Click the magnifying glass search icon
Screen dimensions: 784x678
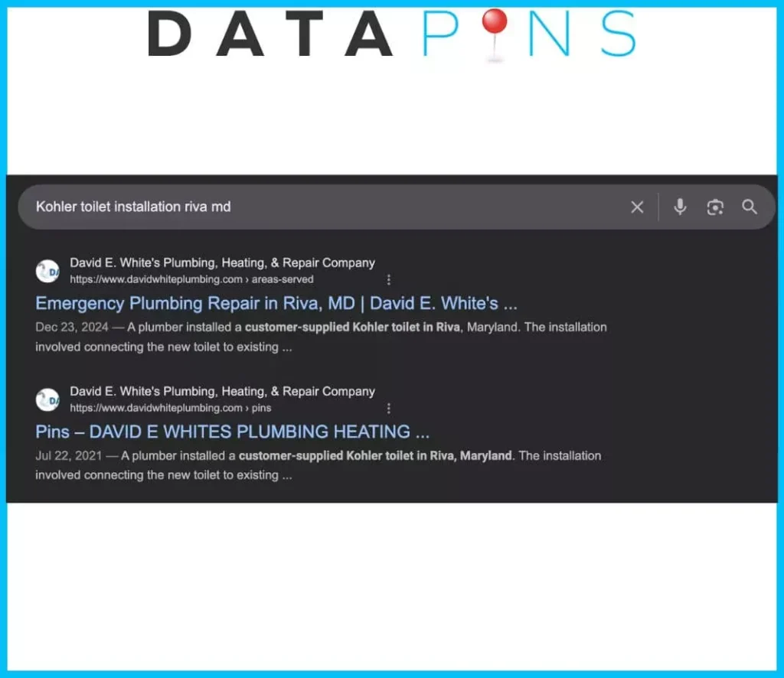click(x=750, y=207)
